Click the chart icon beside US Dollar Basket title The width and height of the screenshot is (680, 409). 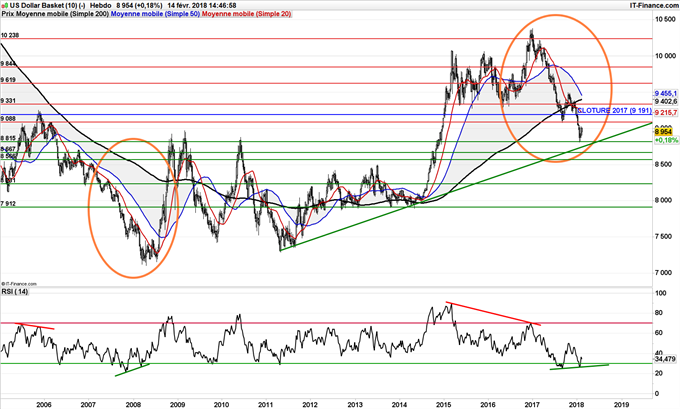(x=5, y=6)
